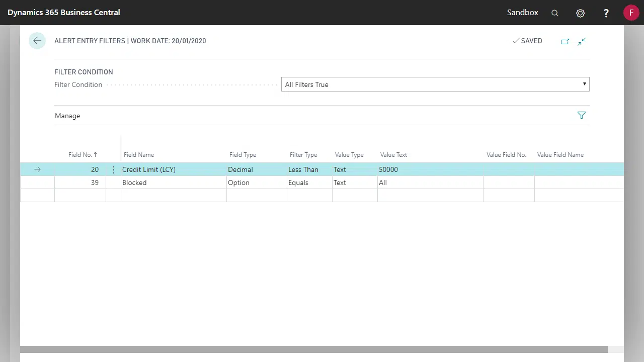Click the help question mark icon

(606, 13)
